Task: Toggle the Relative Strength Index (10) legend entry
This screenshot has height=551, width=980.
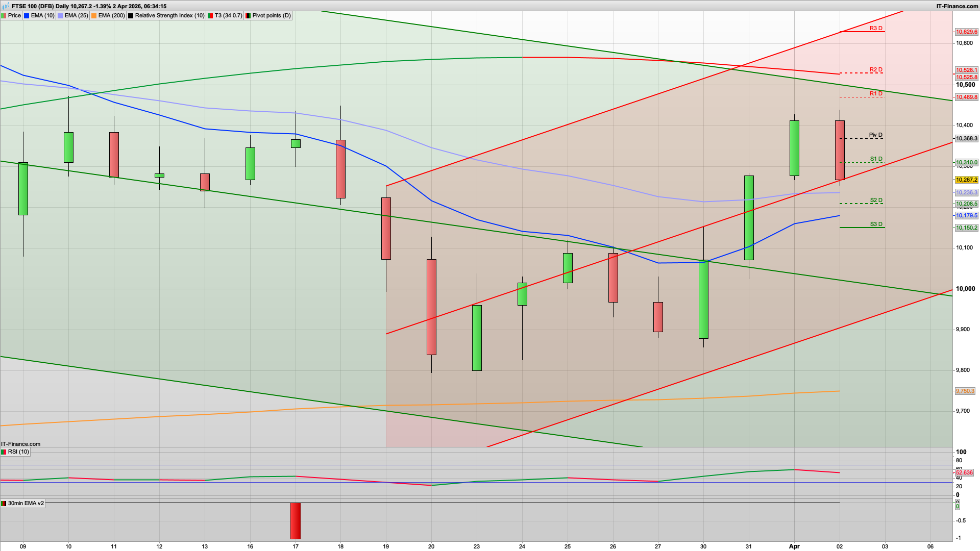Action: 168,15
